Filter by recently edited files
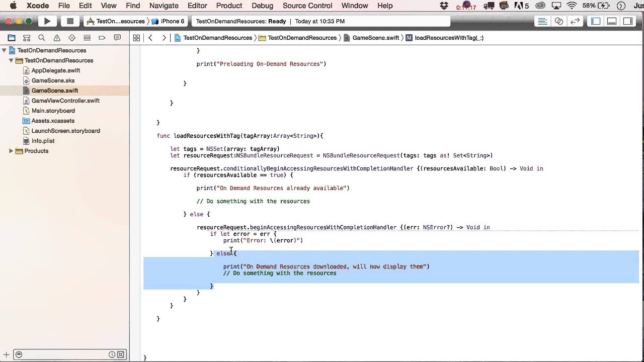 [112, 354]
